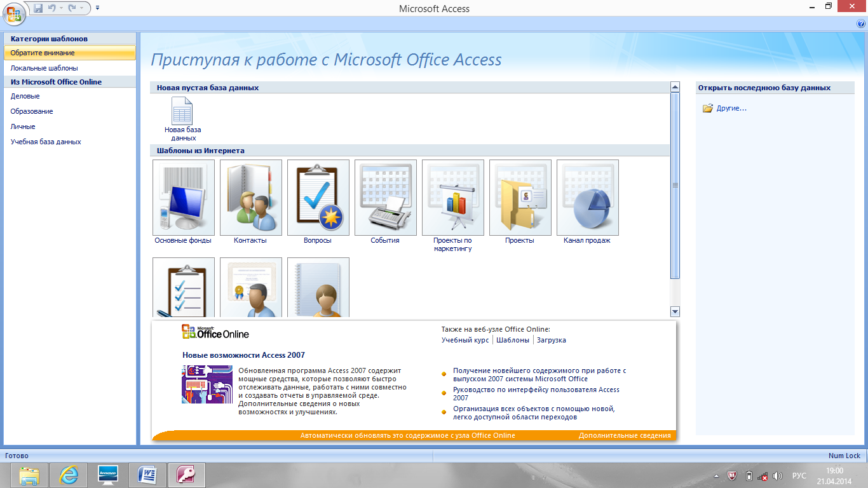Click the battery tray icon

(749, 476)
